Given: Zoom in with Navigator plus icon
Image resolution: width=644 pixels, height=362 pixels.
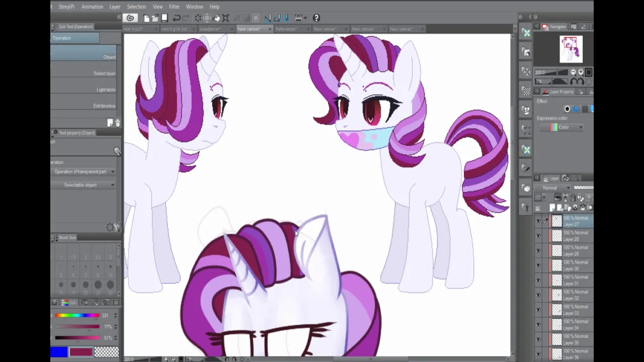Looking at the screenshot, I should pyautogui.click(x=581, y=72).
